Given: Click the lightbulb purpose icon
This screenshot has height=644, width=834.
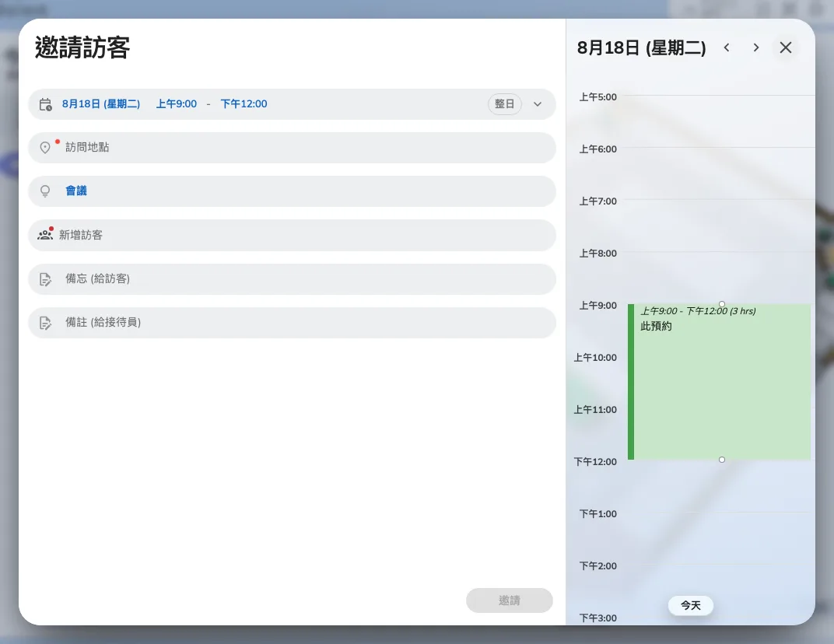Looking at the screenshot, I should point(45,191).
